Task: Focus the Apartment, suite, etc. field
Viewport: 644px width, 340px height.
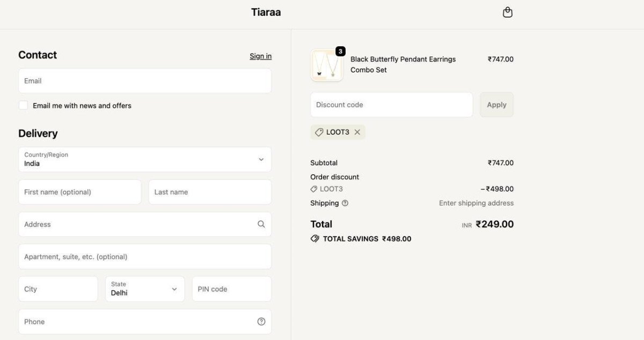Action: pos(145,256)
